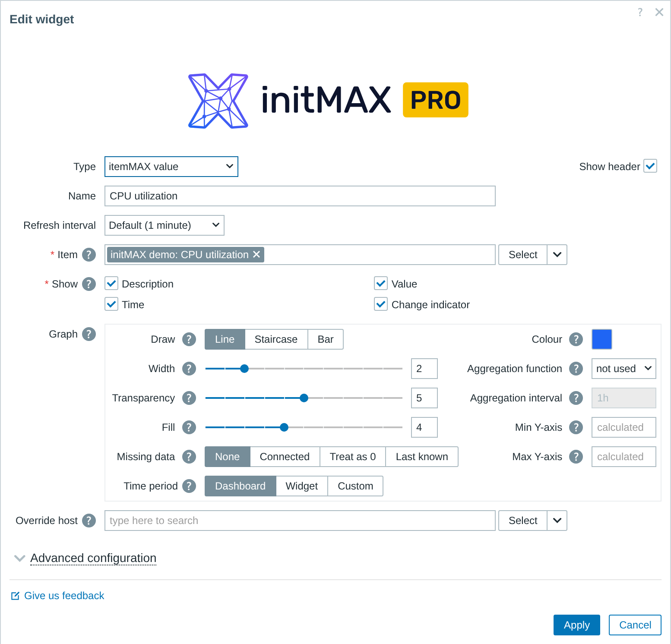Open the blue Colour picker swatch
Viewport: 671px width, 644px height.
(x=602, y=339)
